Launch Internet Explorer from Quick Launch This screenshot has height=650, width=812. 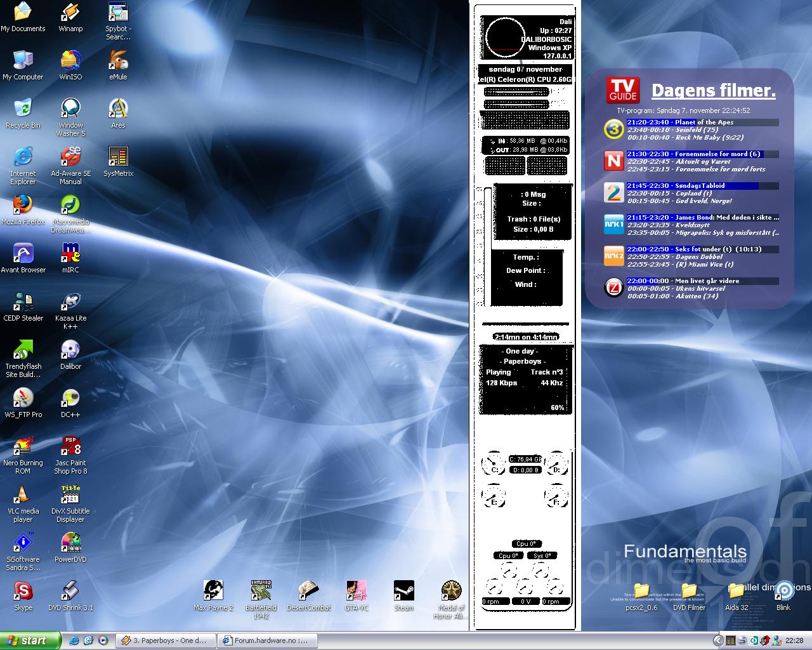point(74,640)
